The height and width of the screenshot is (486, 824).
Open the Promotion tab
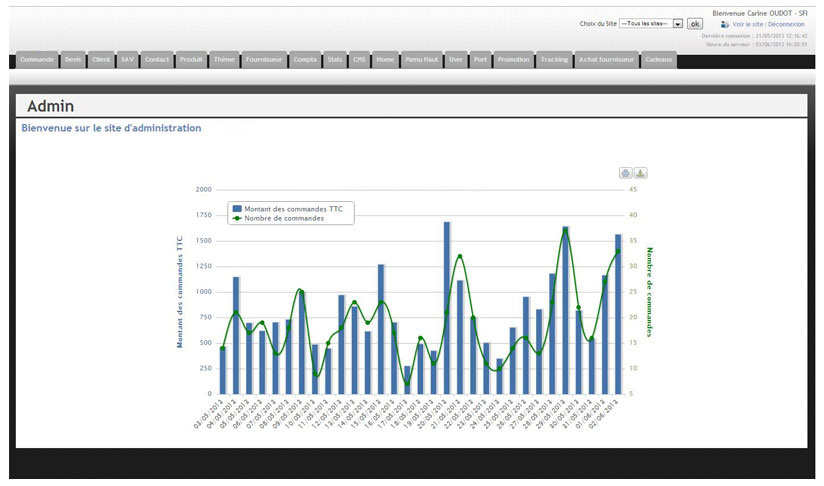[x=513, y=60]
